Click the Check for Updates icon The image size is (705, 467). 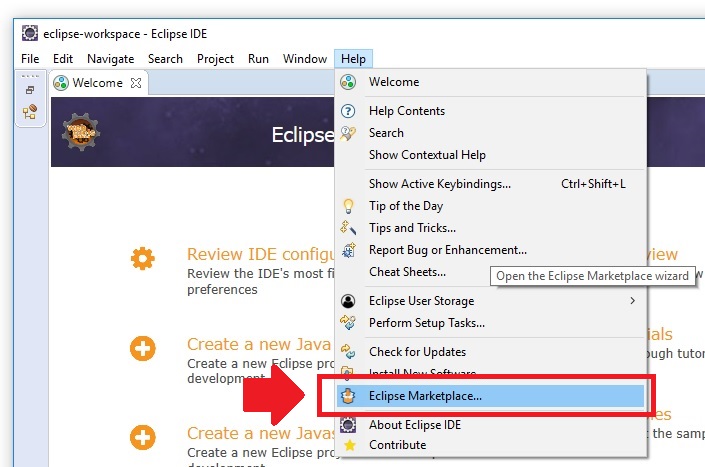tap(348, 352)
